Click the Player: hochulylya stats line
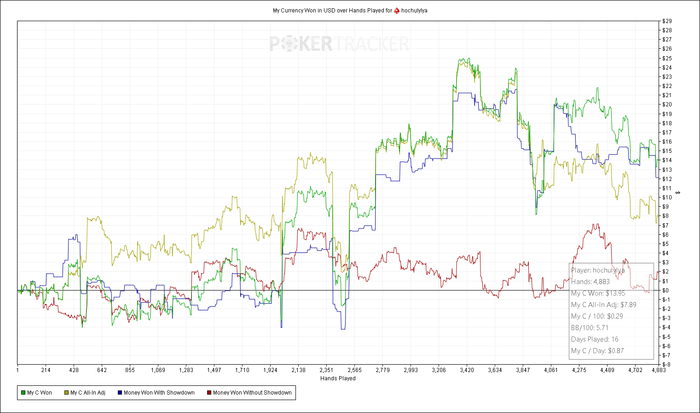The width and height of the screenshot is (700, 413). [x=598, y=270]
